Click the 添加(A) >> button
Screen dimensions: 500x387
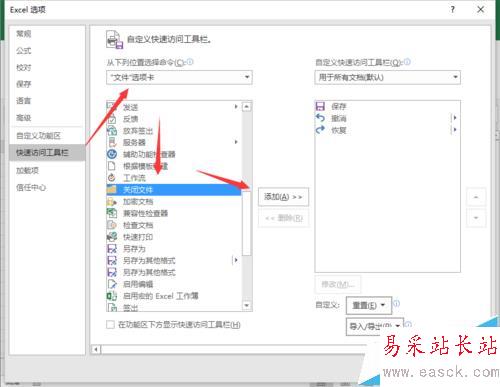click(283, 197)
